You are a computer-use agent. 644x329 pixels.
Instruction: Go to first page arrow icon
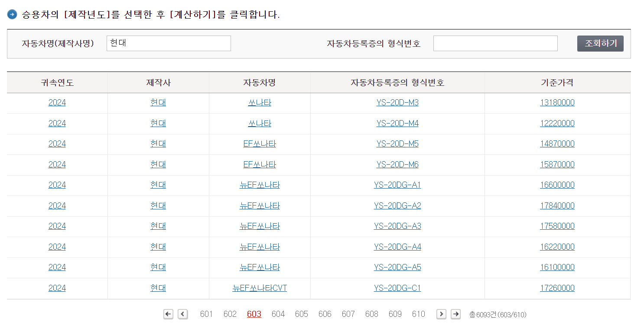168,314
